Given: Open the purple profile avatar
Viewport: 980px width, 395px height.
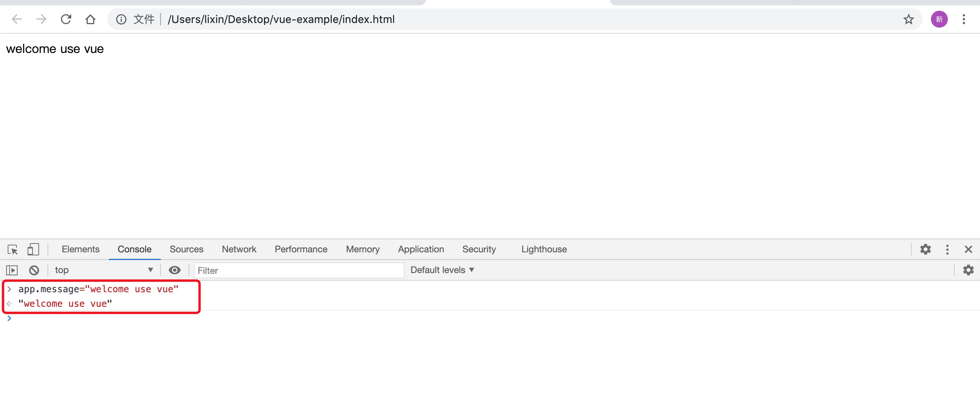Looking at the screenshot, I should point(939,19).
